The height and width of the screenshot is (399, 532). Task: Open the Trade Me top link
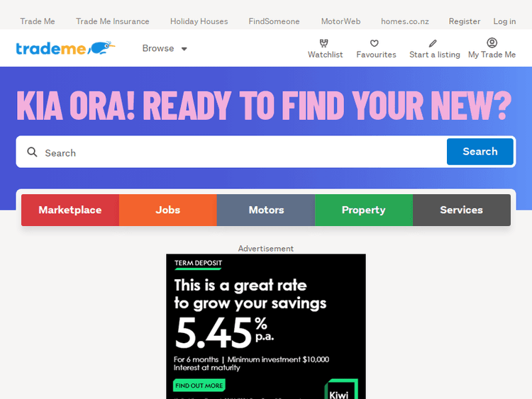38,21
